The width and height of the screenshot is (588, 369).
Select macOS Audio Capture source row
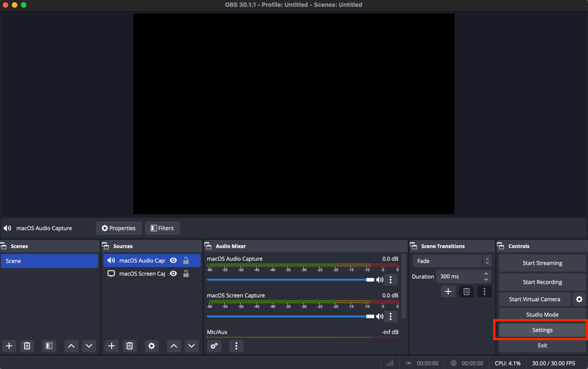click(152, 260)
